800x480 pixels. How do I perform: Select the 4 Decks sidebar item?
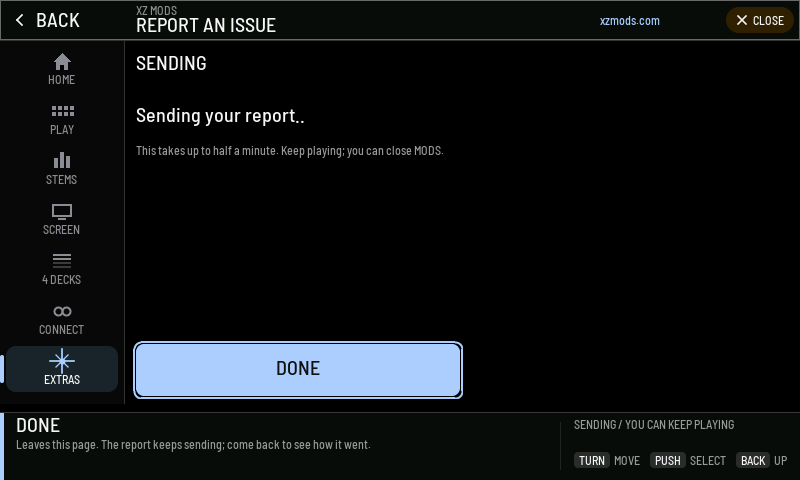pyautogui.click(x=62, y=269)
